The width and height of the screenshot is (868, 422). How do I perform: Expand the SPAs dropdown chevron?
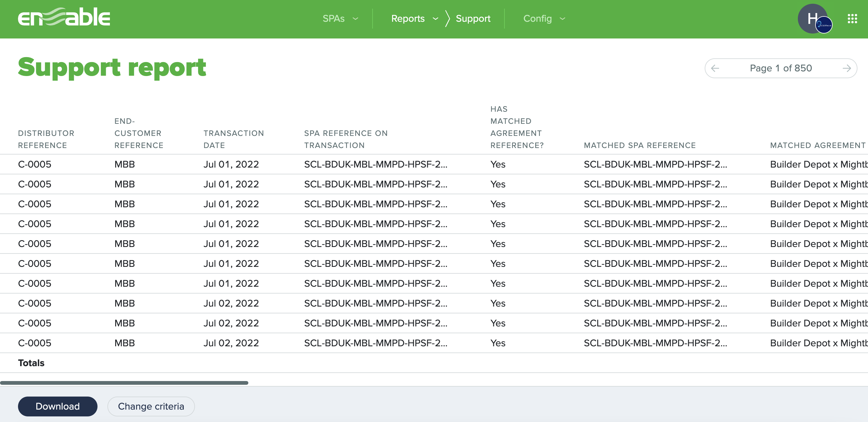355,19
